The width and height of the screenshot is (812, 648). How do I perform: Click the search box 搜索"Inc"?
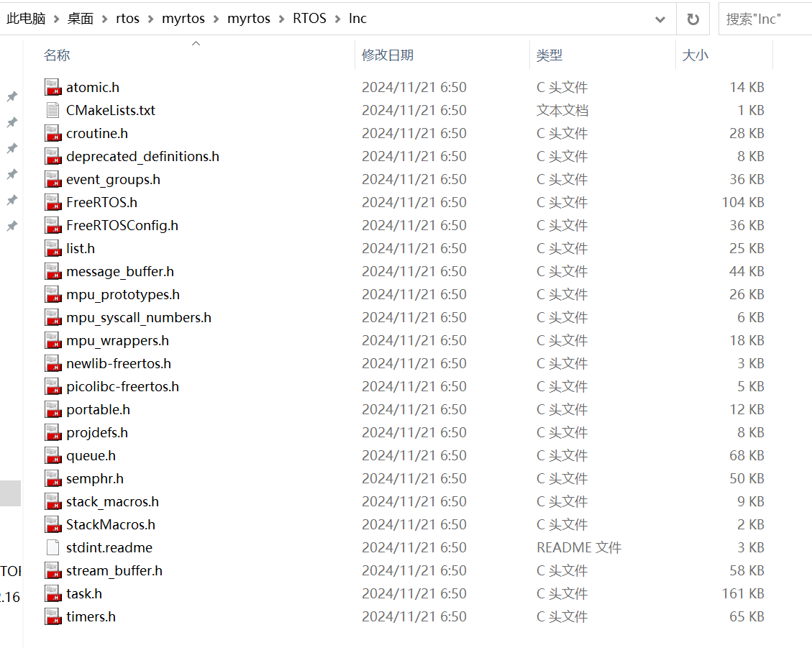point(765,19)
